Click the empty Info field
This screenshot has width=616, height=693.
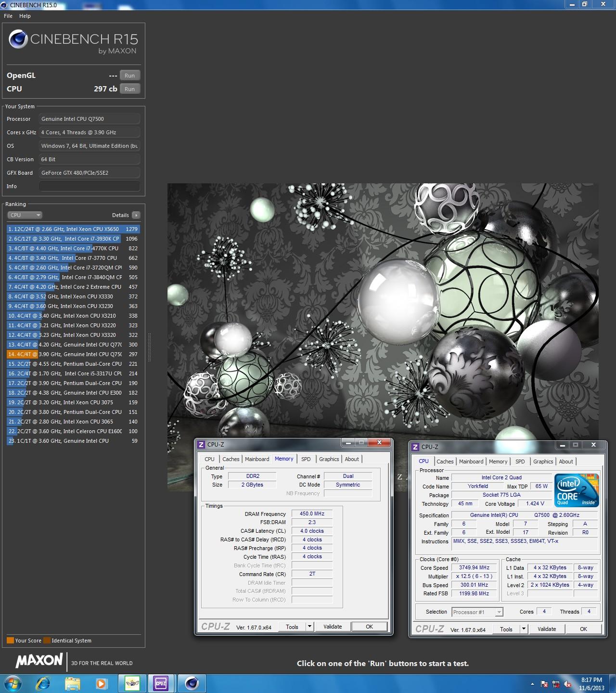click(x=90, y=186)
